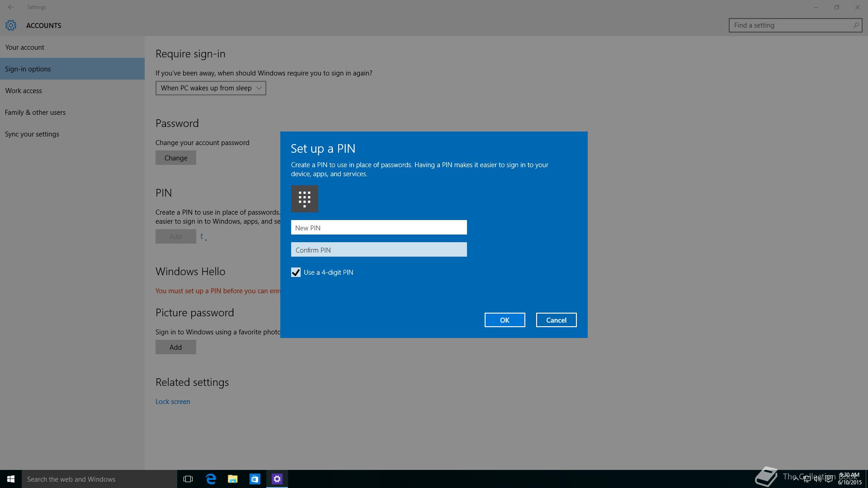The height and width of the screenshot is (488, 868).
Task: Open File Explorer from taskbar
Action: tap(233, 479)
